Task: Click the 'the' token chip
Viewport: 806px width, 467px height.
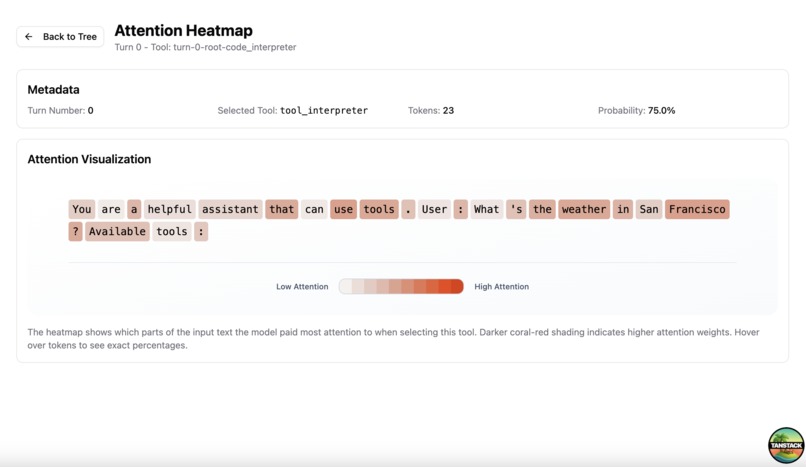Action: [x=542, y=209]
